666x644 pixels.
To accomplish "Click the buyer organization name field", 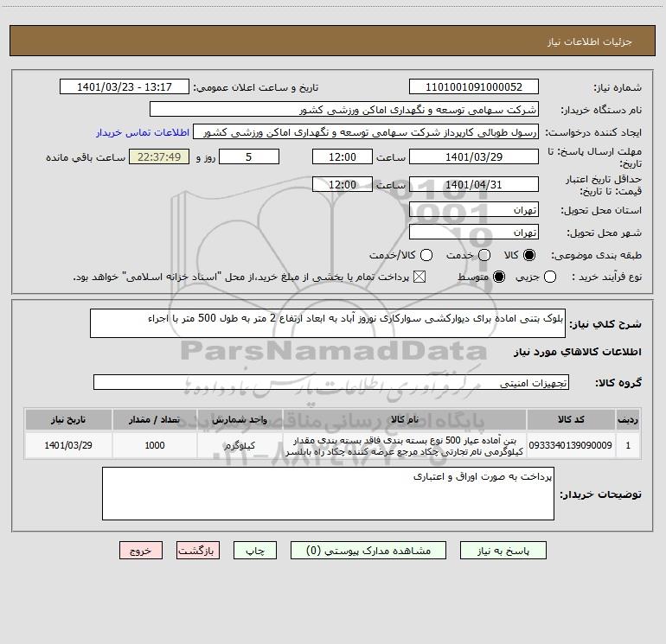I will pos(344,110).
